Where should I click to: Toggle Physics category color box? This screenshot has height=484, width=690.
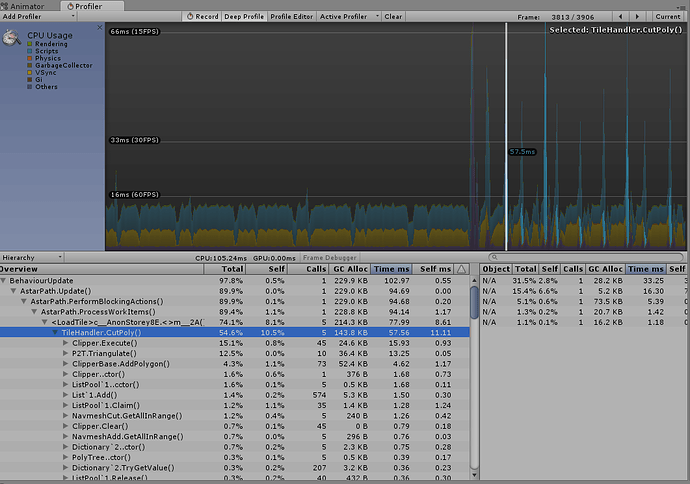pos(29,58)
